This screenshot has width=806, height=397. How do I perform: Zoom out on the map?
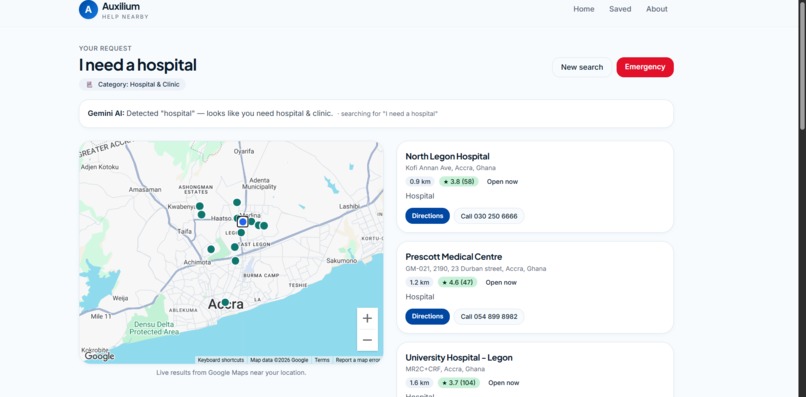[367, 340]
